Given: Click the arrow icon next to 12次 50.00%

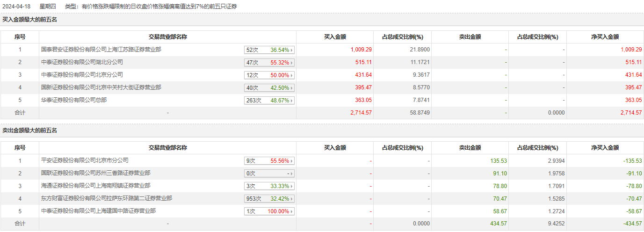Looking at the screenshot, I should tap(292, 75).
